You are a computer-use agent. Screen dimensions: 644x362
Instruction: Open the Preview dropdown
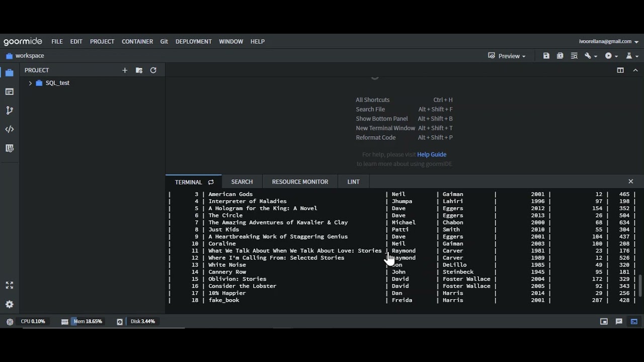(507, 56)
